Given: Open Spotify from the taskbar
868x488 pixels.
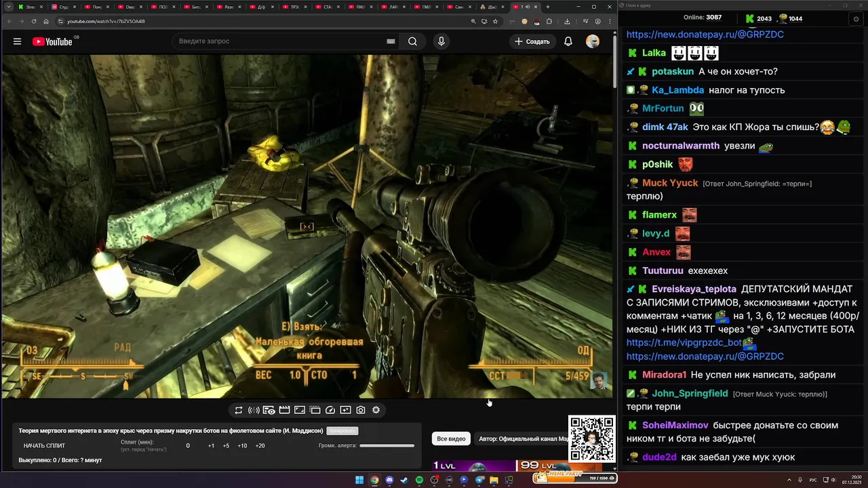Looking at the screenshot, I should 419,480.
